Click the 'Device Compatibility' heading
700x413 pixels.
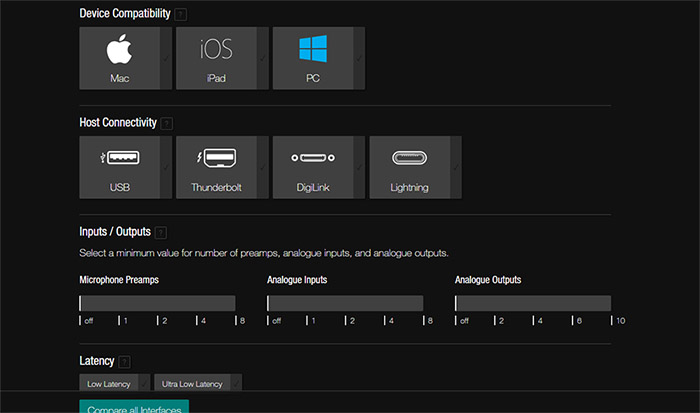click(125, 13)
